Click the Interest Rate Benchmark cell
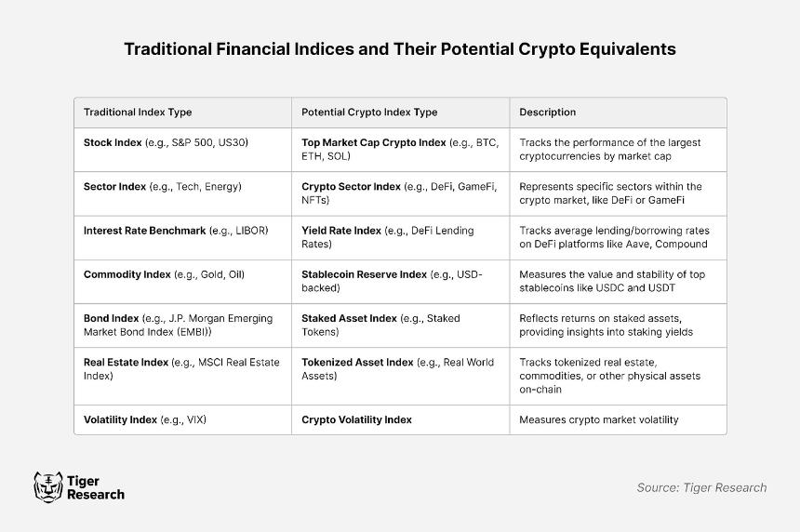800x532 pixels. 182,238
